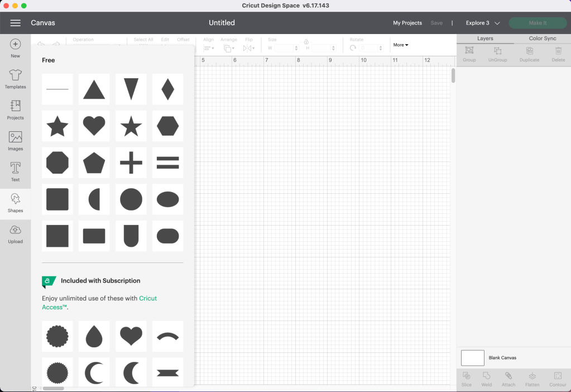The image size is (571, 392).
Task: Open My Projects
Action: point(407,23)
